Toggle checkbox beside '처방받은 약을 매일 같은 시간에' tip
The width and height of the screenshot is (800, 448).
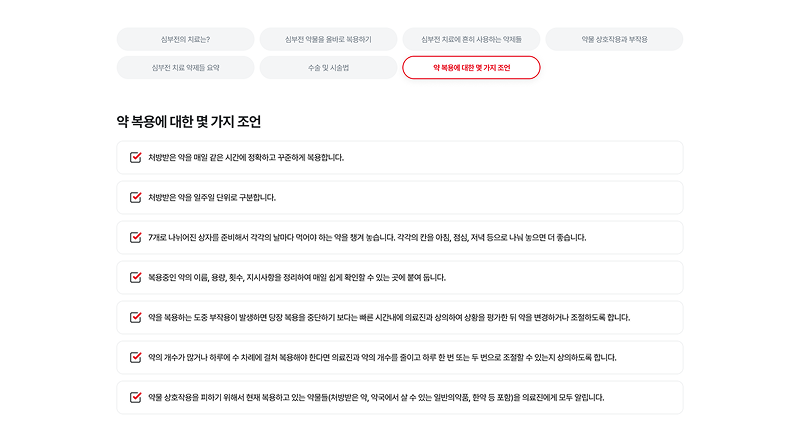click(x=136, y=157)
